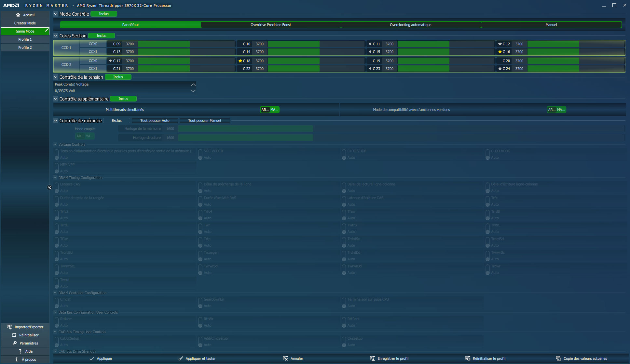Click the Annuler cancel icon
This screenshot has height=364, width=630.
285,358
